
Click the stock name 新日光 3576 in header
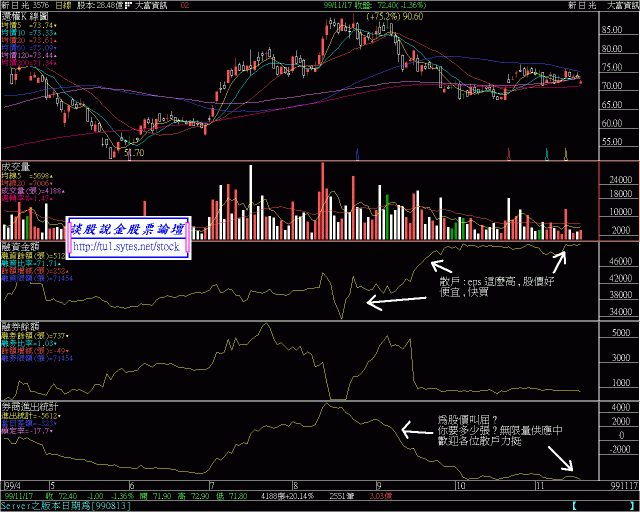coord(25,5)
